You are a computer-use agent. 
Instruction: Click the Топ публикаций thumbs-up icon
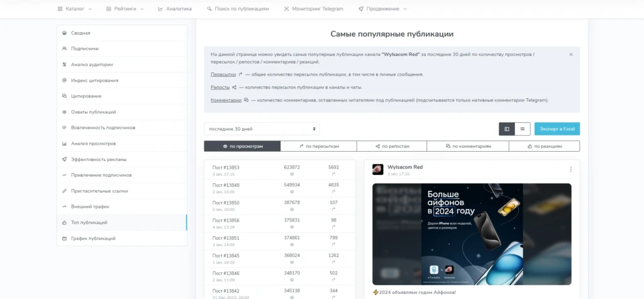64,222
